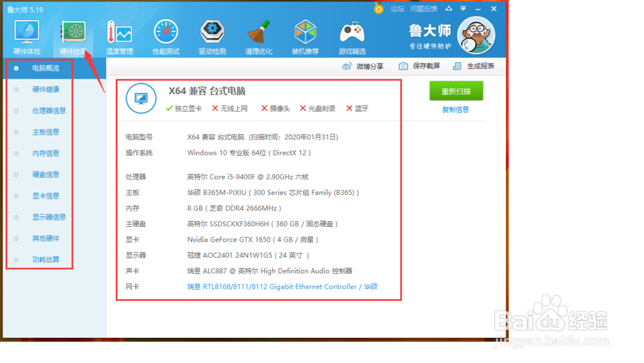644x363 pixels.
Task: Click the computer monitor overview icon
Action: (x=141, y=99)
